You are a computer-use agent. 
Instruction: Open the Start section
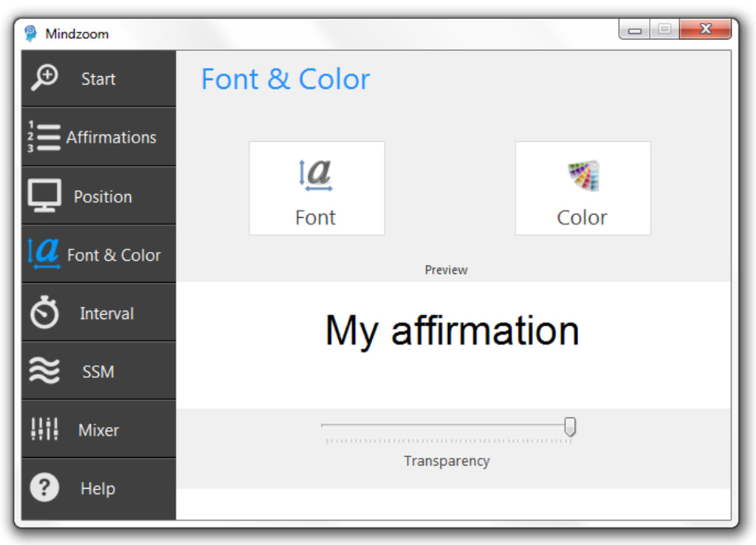pyautogui.click(x=98, y=78)
